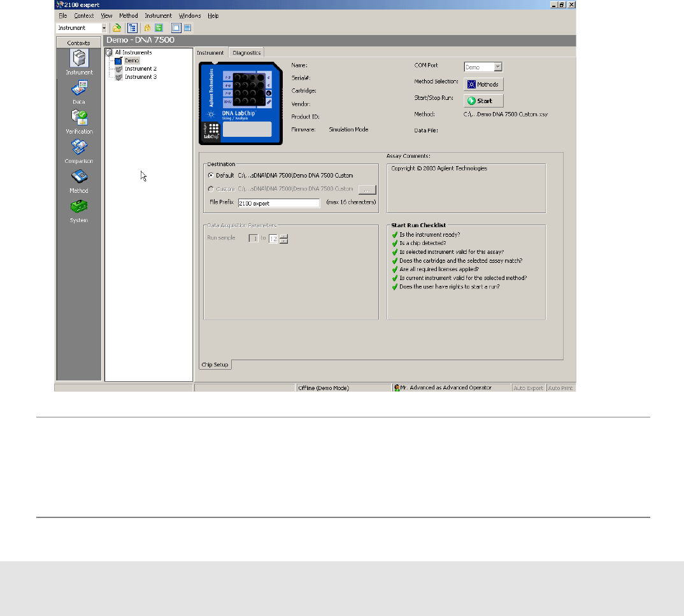
Task: Click the custom path browse button
Action: click(x=367, y=190)
